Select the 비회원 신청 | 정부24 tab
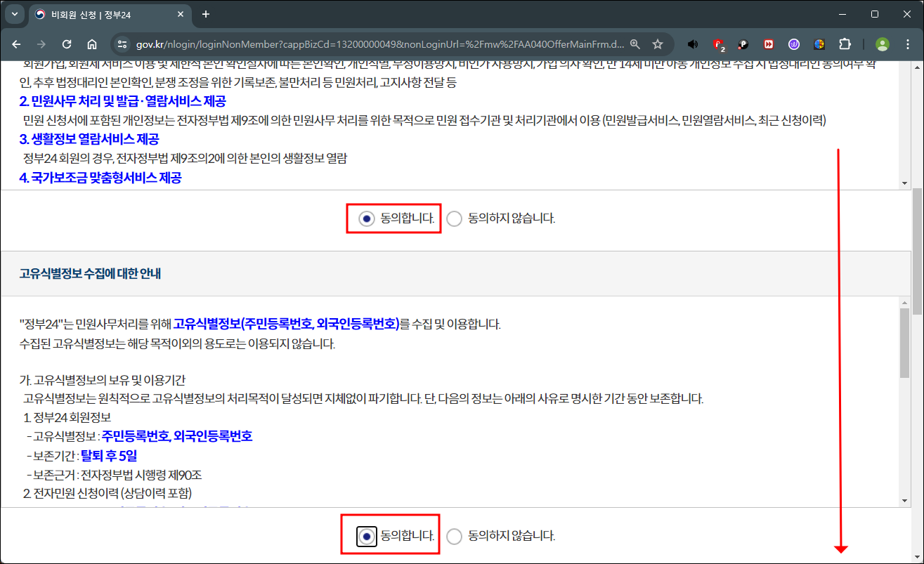 [109, 14]
